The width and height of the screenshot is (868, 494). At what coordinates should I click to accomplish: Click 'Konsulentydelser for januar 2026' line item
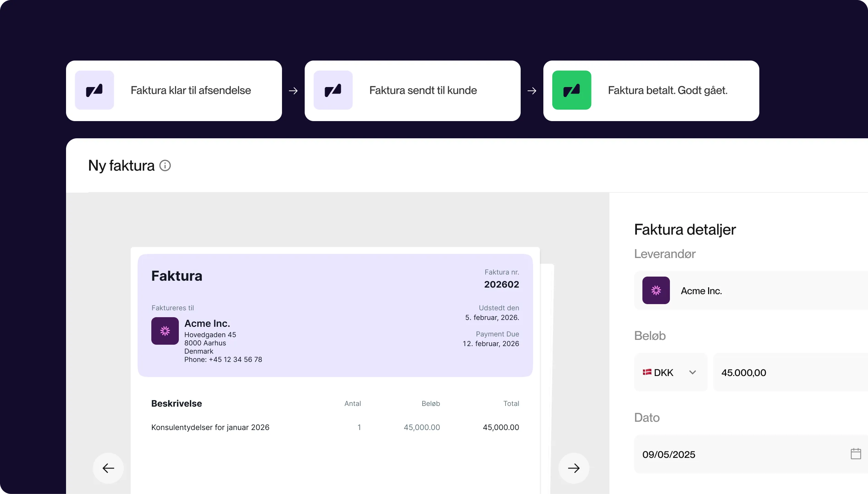click(x=210, y=427)
